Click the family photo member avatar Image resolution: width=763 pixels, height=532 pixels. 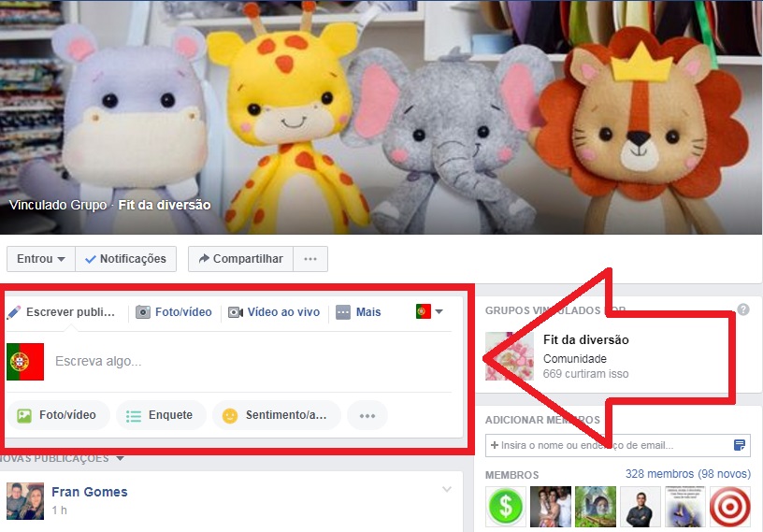551,507
